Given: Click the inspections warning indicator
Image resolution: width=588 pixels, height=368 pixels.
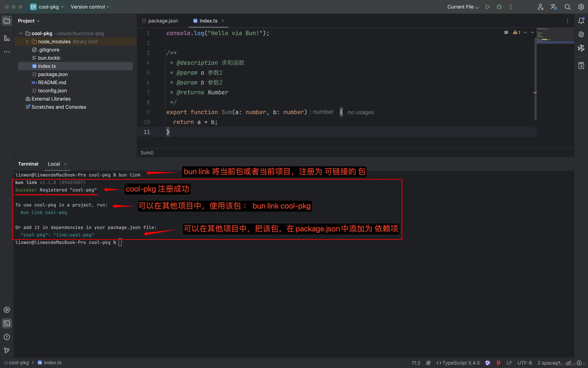Looking at the screenshot, I should click(517, 32).
